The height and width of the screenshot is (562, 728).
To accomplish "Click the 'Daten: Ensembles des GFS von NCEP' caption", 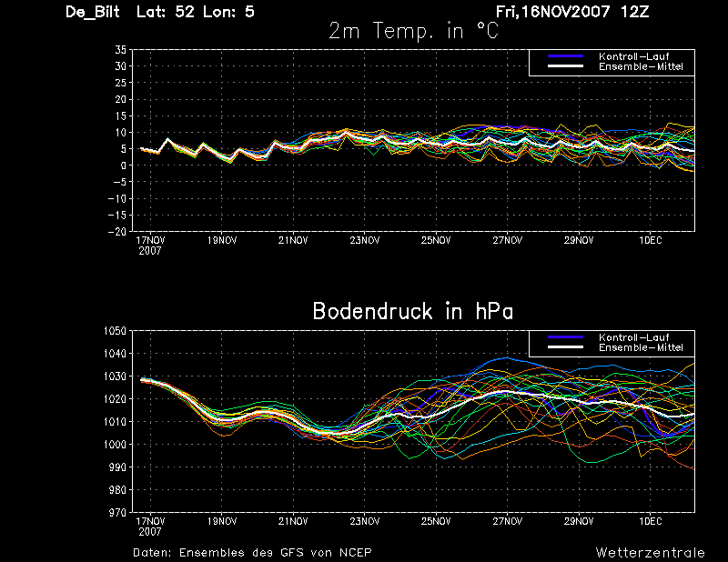I will tap(252, 553).
